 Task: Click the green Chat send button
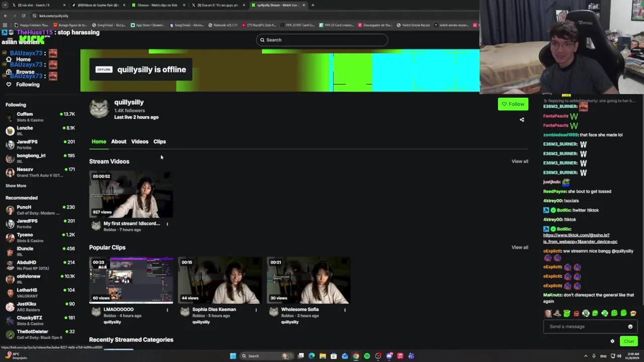628,341
